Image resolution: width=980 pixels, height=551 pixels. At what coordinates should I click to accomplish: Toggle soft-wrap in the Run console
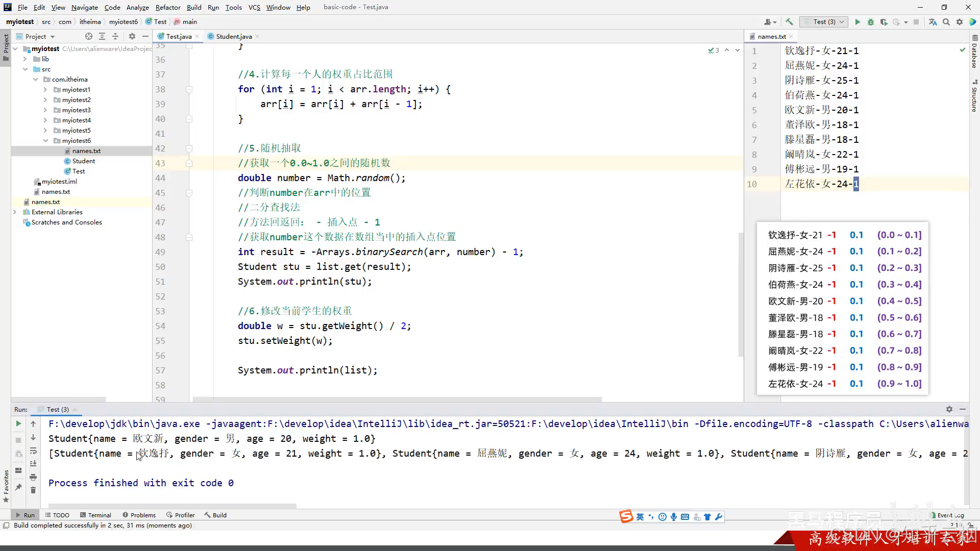click(33, 451)
